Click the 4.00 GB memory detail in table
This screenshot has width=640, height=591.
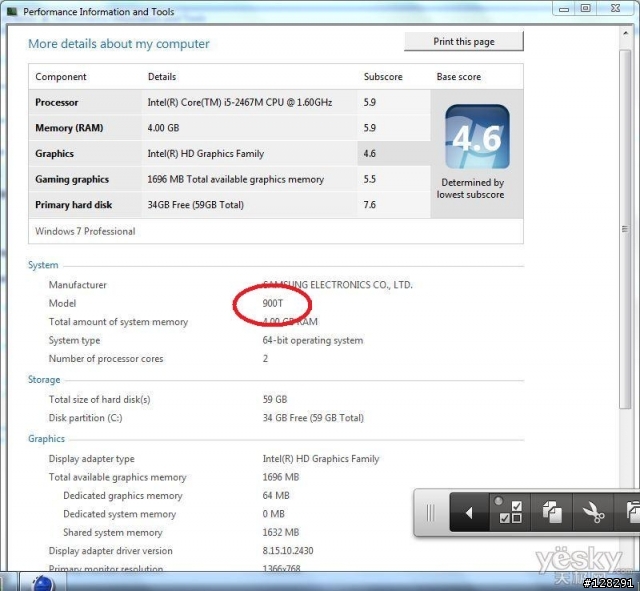pyautogui.click(x=163, y=128)
